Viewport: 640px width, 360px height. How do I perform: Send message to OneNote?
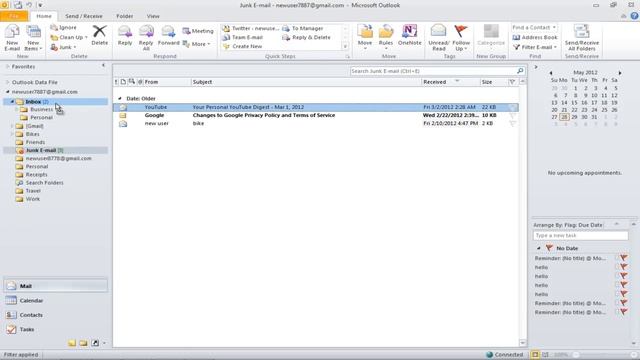click(409, 35)
